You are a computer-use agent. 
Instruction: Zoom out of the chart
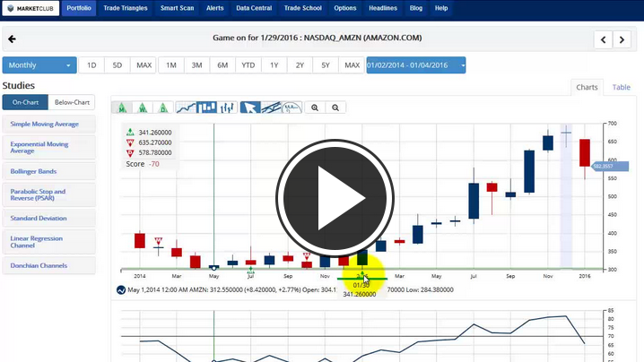click(335, 108)
